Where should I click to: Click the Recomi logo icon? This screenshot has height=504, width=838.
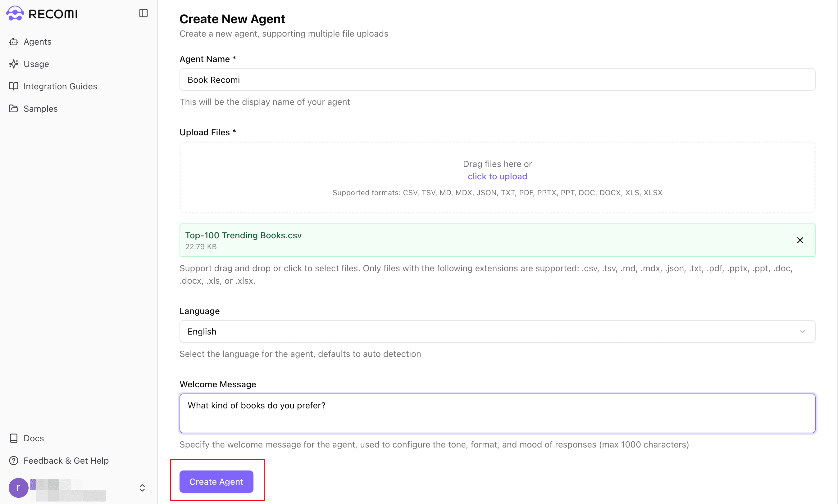[15, 14]
